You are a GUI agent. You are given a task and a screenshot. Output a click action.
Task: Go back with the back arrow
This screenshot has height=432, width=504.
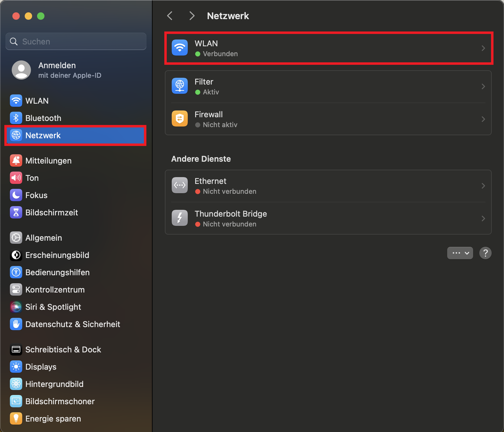tap(170, 16)
